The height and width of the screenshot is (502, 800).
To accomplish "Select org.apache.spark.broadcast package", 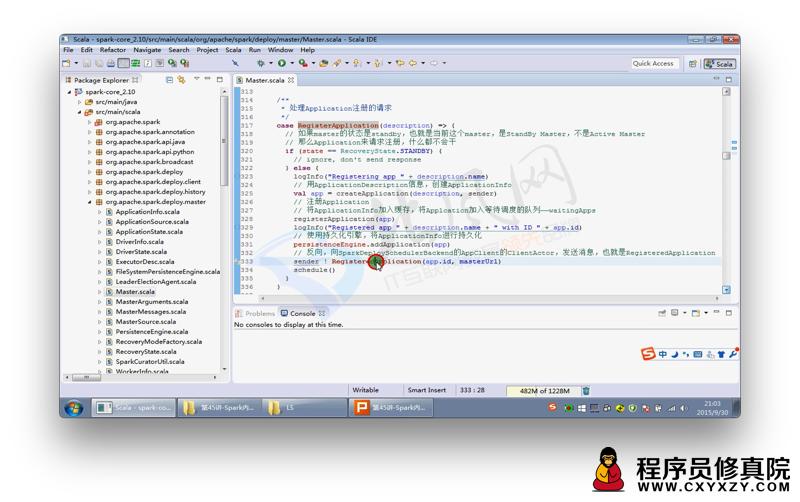I will 149,162.
